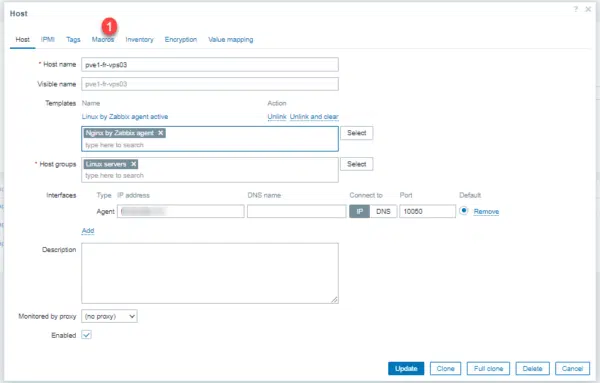The image size is (600, 383).
Task: Click the Clone button
Action: 445,368
